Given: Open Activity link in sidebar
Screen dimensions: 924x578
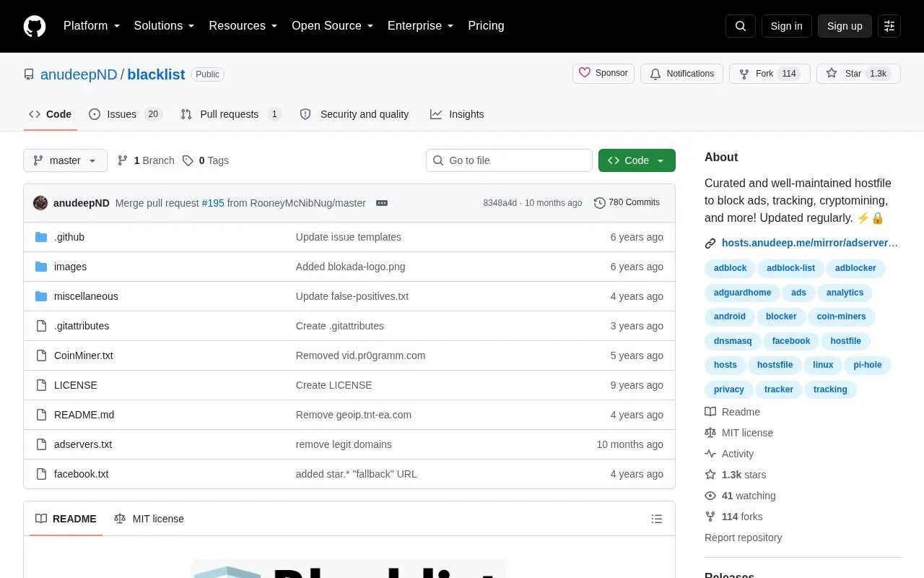Looking at the screenshot, I should pos(729,454).
